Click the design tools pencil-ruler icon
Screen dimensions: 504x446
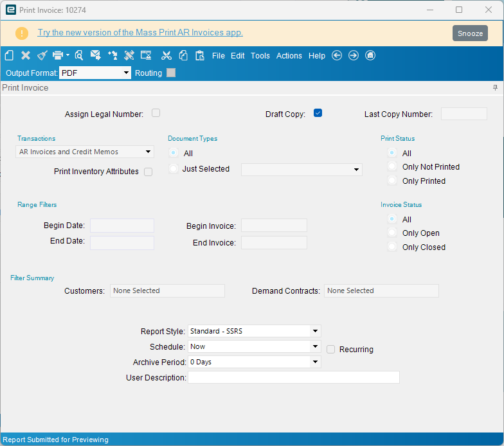pyautogui.click(x=129, y=55)
